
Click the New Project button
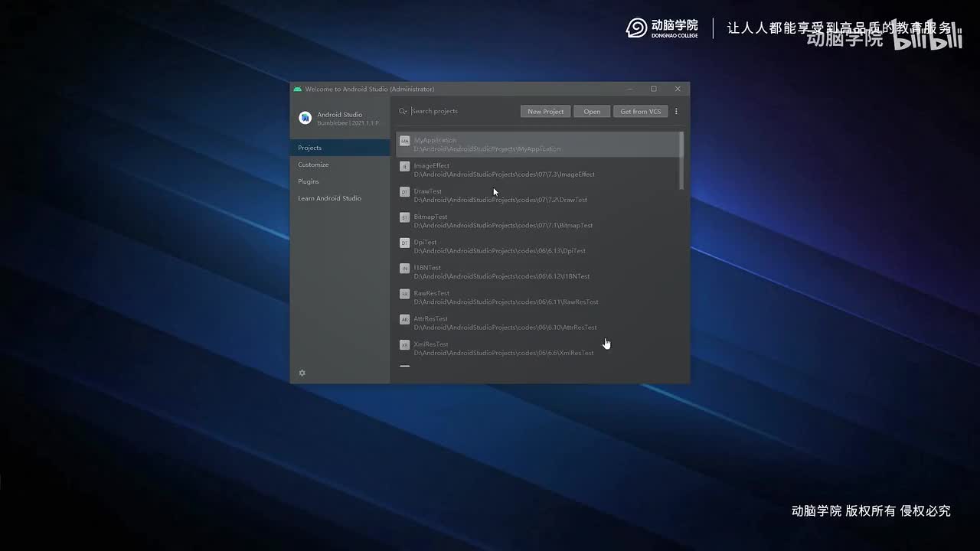545,112
